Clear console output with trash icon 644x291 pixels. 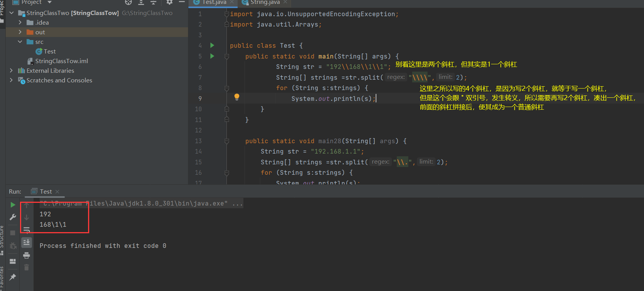pos(27,267)
